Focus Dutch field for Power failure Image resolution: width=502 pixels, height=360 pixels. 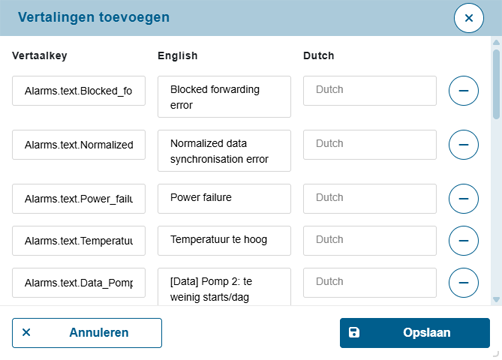(x=370, y=199)
